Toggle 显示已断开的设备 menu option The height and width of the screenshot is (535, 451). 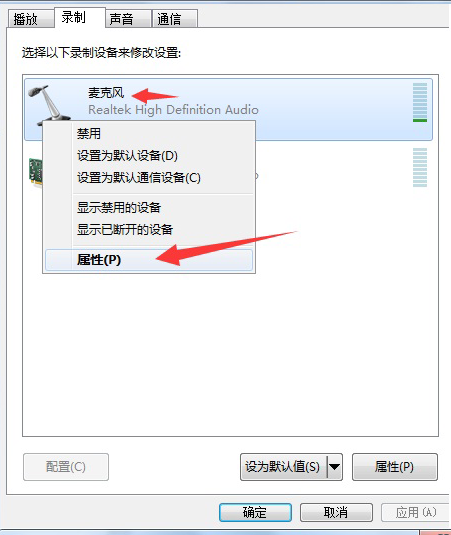click(125, 230)
